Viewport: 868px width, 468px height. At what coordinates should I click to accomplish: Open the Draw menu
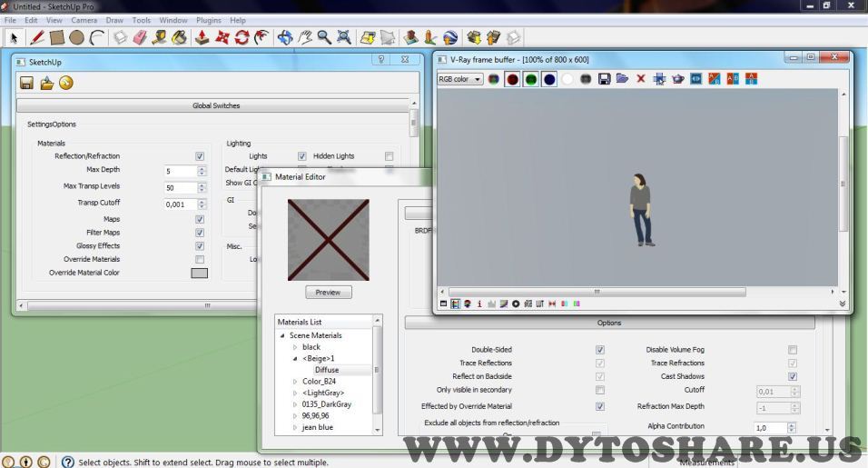coord(114,20)
